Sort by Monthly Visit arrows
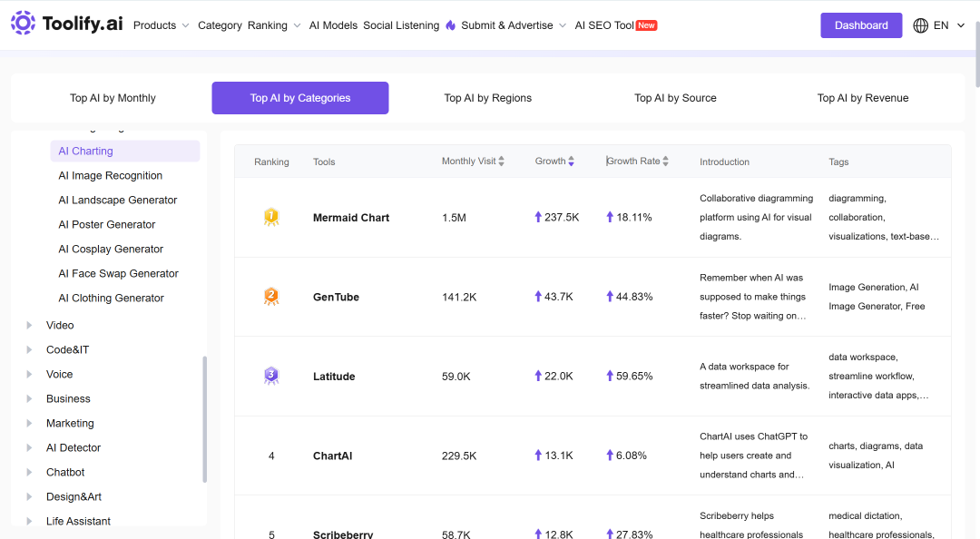The height and width of the screenshot is (539, 980). pyautogui.click(x=501, y=162)
